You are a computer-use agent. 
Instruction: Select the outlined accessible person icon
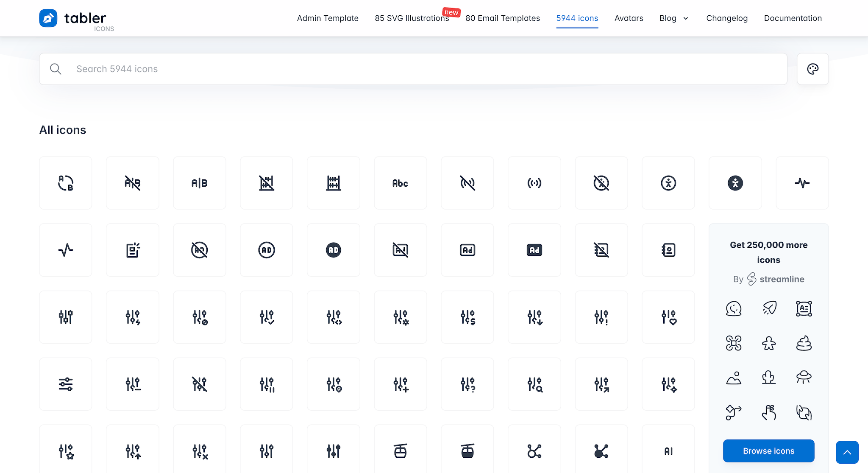click(668, 183)
